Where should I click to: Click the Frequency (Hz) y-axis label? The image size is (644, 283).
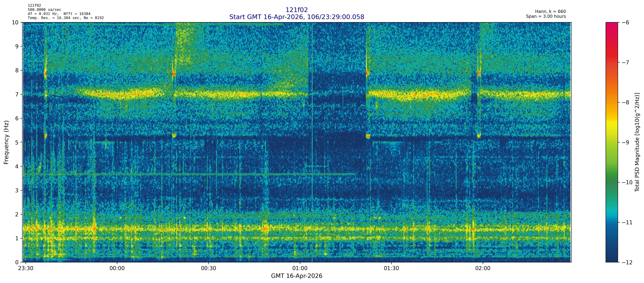[6, 142]
